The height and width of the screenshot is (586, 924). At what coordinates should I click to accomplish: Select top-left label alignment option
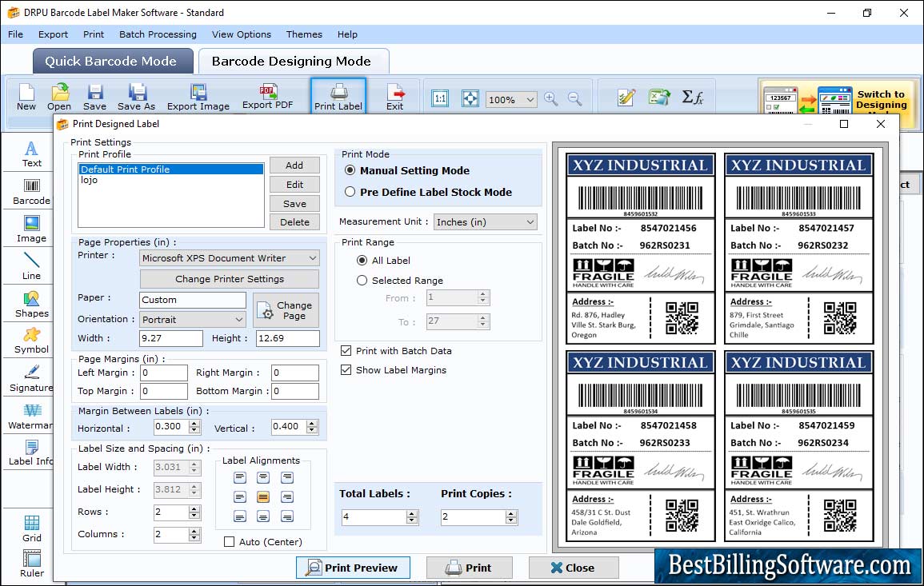tap(239, 477)
